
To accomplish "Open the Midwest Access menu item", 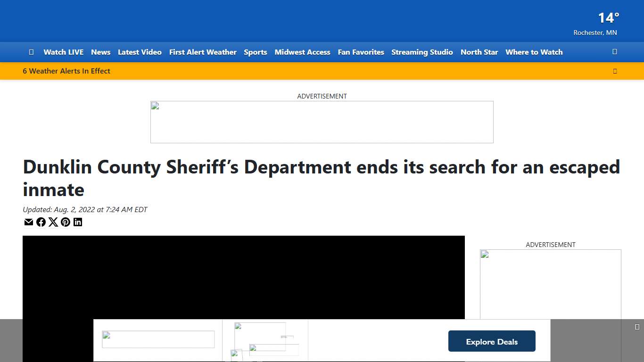I will click(302, 52).
